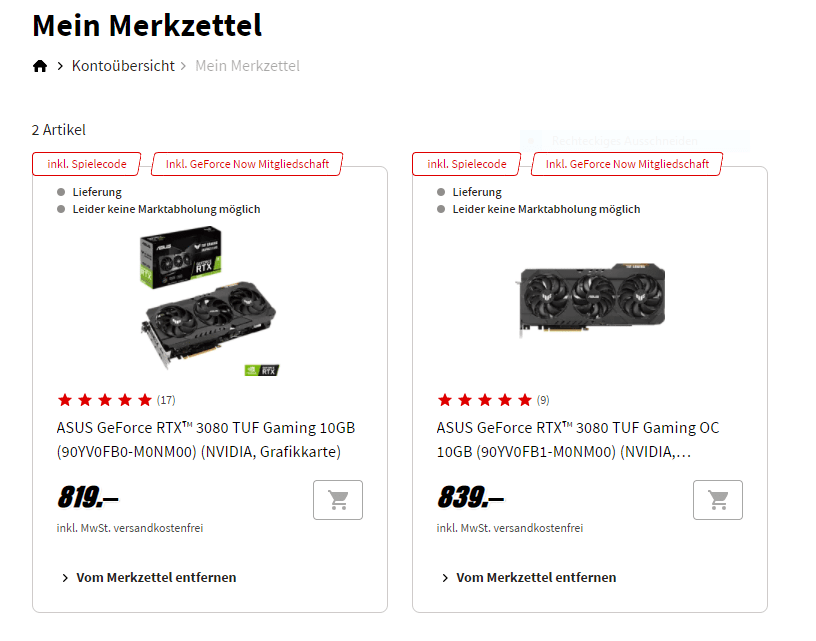Click the 819 euro price
Viewport: 816px width, 641px height.
[88, 498]
